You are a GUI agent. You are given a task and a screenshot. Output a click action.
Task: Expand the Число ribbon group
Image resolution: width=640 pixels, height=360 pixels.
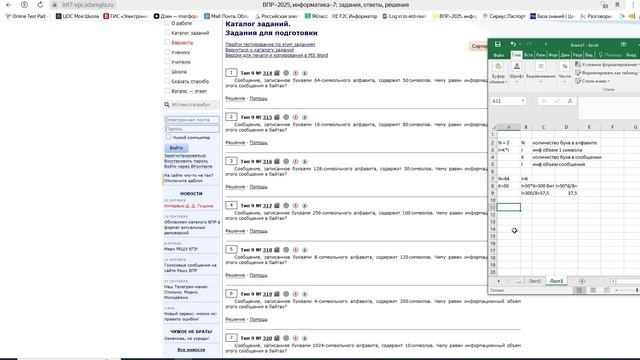pyautogui.click(x=564, y=73)
